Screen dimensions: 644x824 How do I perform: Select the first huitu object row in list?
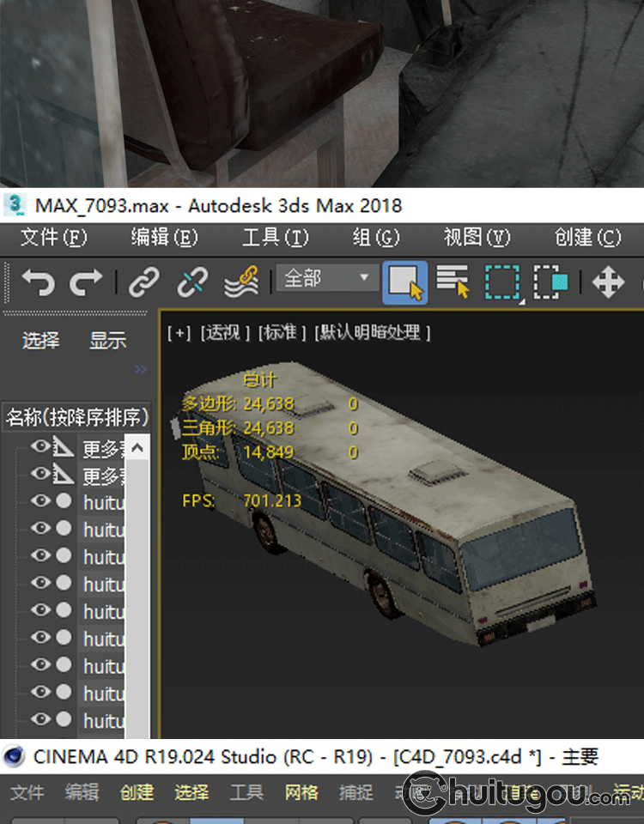tap(103, 503)
